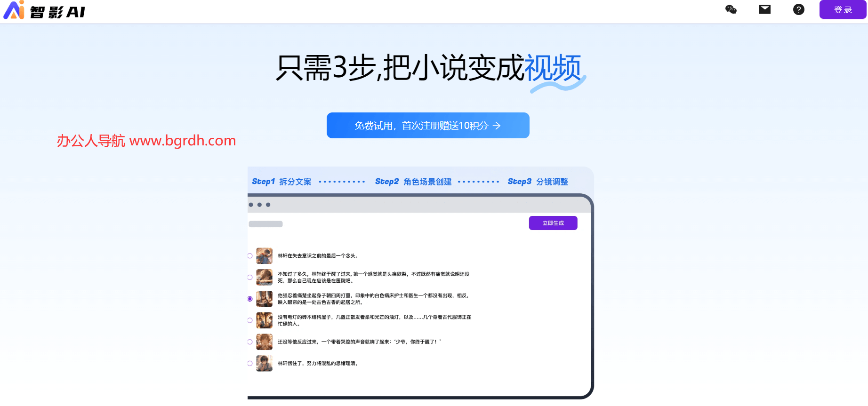Click text starting 没有电灯的砖木结构屋子
This screenshot has height=406, width=868.
point(374,320)
